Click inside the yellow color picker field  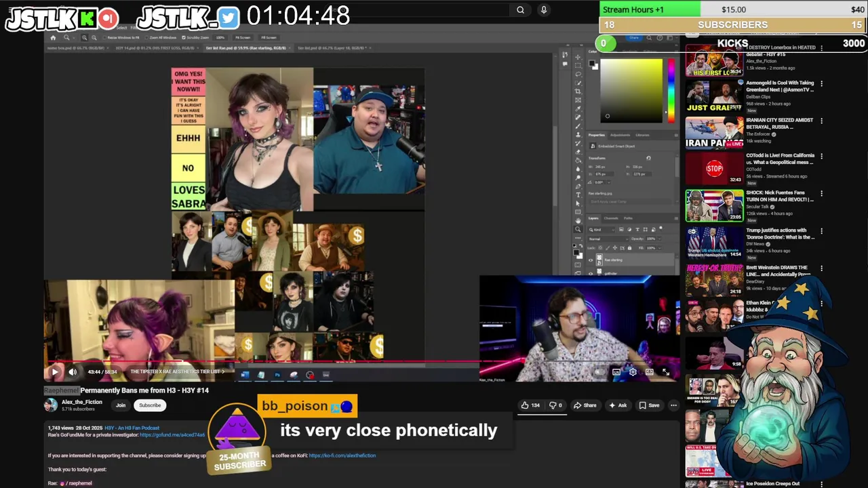631,90
